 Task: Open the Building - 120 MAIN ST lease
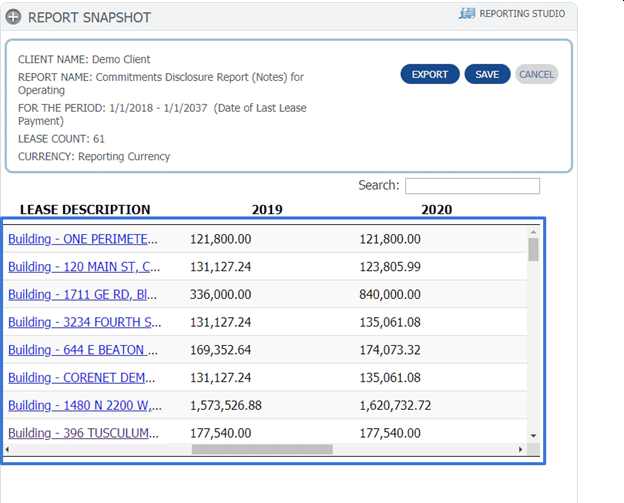click(x=83, y=267)
